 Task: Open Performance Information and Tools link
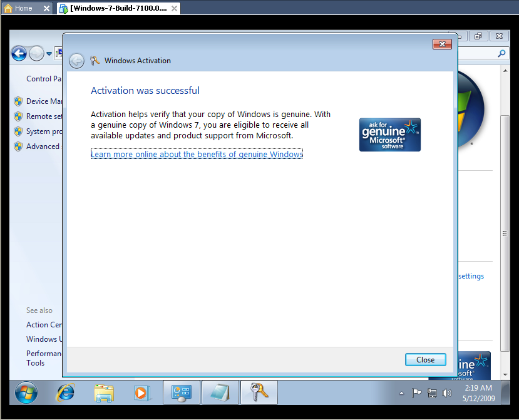[x=44, y=358]
